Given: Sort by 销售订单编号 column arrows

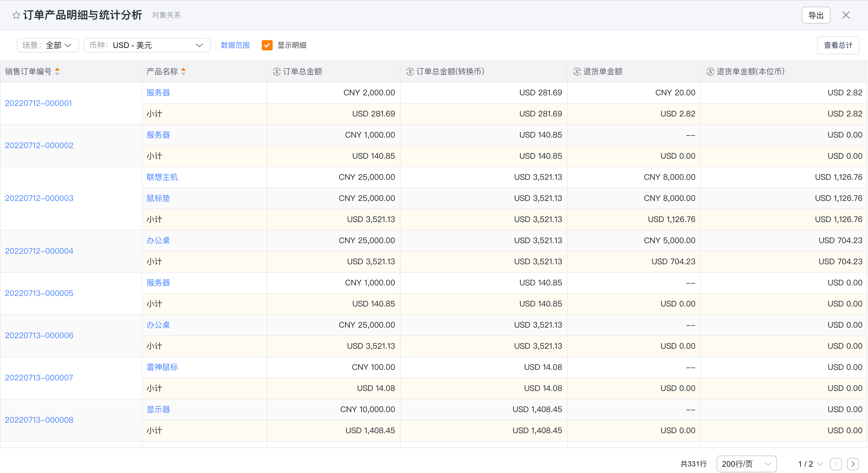Looking at the screenshot, I should [x=57, y=71].
